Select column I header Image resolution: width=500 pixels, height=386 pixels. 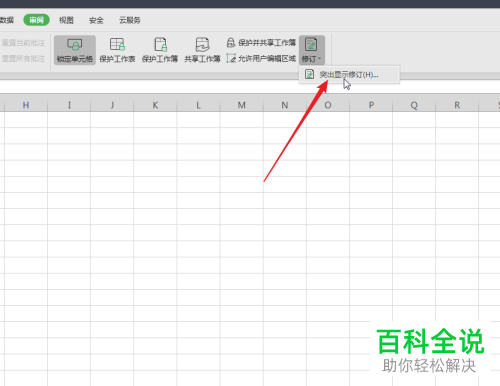click(69, 105)
